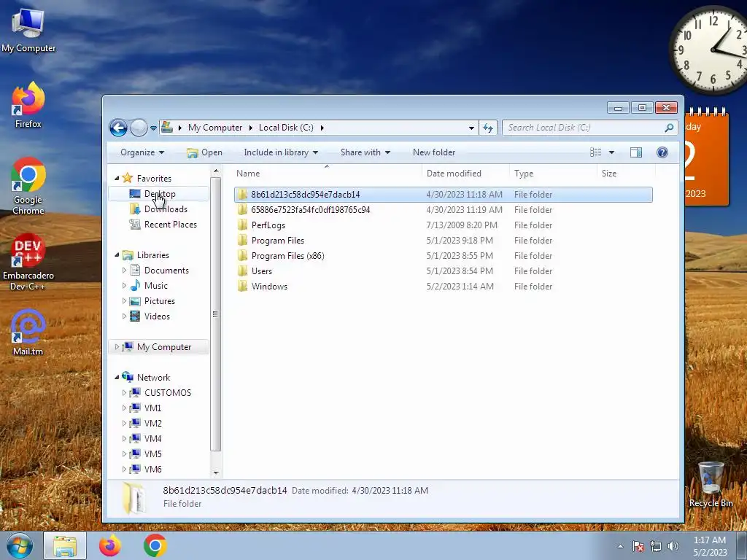This screenshot has height=560, width=747.
Task: Select folder 8b61d213c58dc954e7dacb14
Action: pyautogui.click(x=443, y=194)
